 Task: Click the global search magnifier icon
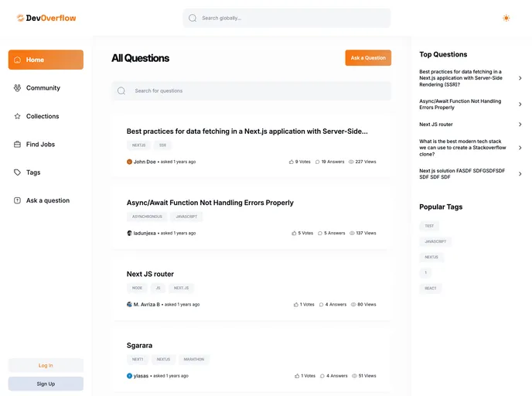[x=193, y=18]
